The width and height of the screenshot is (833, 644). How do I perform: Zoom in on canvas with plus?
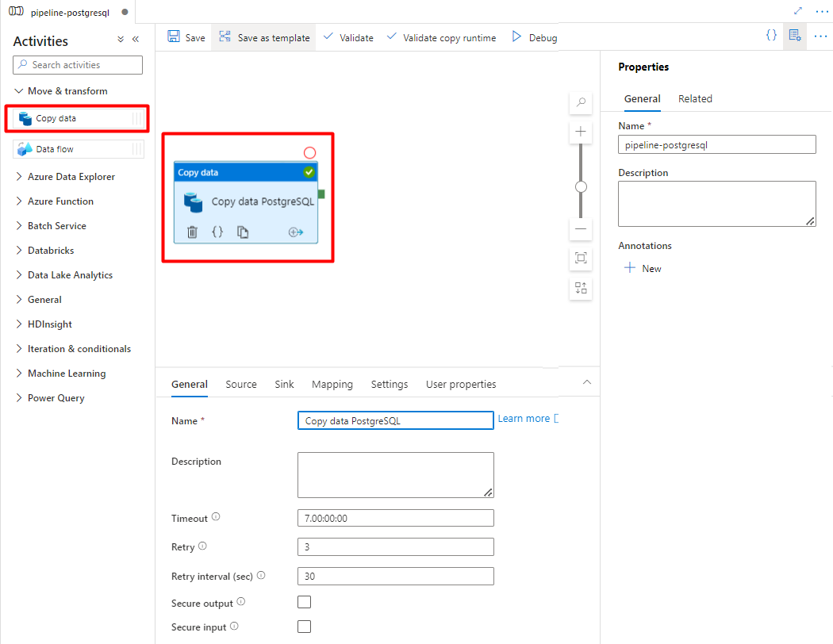click(x=581, y=131)
